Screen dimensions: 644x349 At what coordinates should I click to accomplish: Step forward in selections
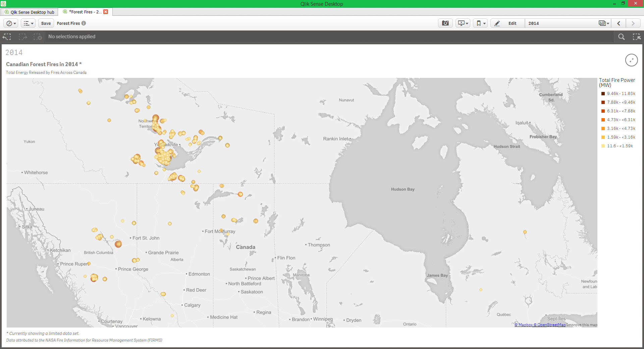[22, 37]
